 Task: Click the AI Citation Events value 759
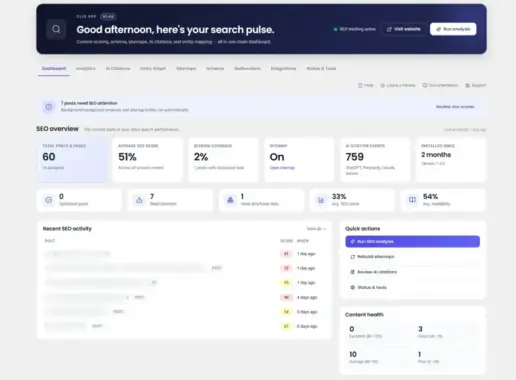click(x=355, y=157)
